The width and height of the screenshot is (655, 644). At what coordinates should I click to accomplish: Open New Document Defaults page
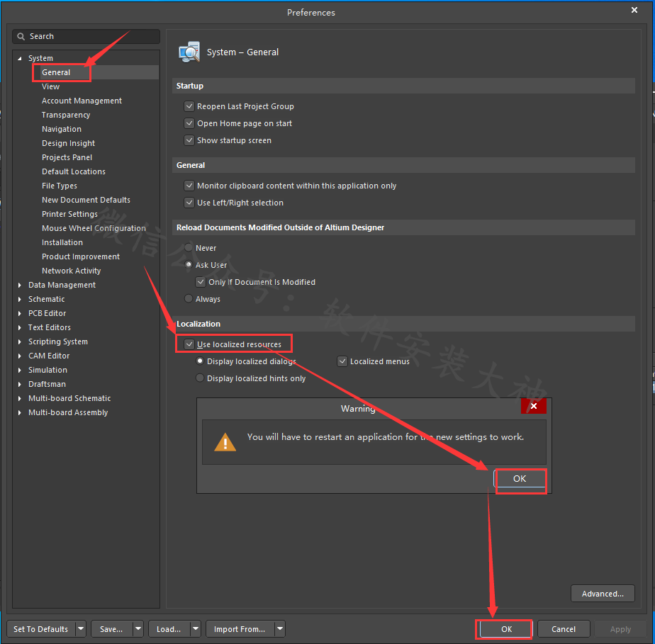pos(86,200)
